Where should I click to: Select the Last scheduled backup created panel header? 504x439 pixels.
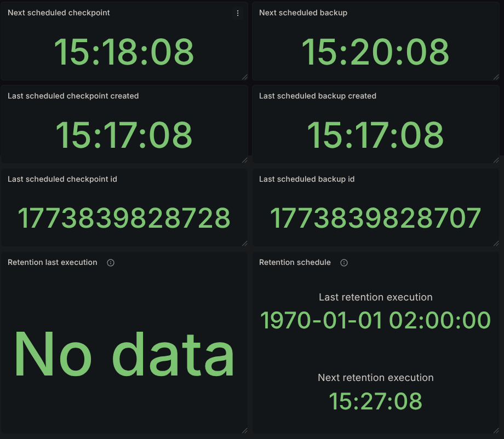coord(318,96)
